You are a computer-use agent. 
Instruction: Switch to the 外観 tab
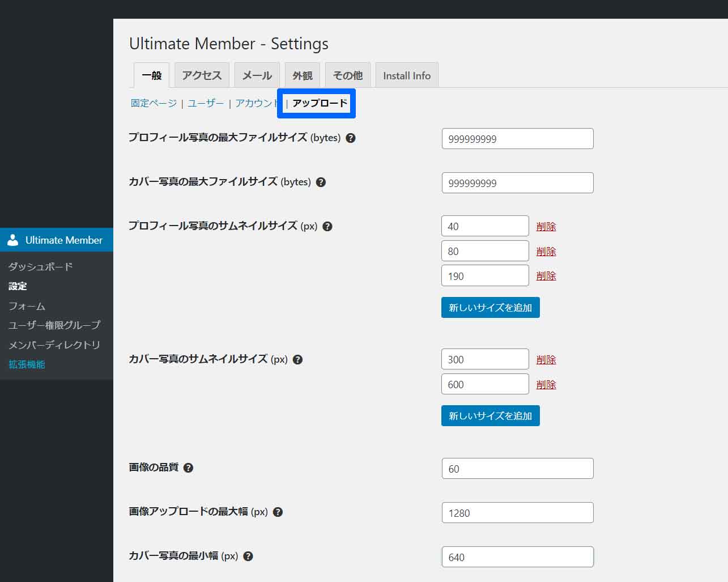pos(303,75)
